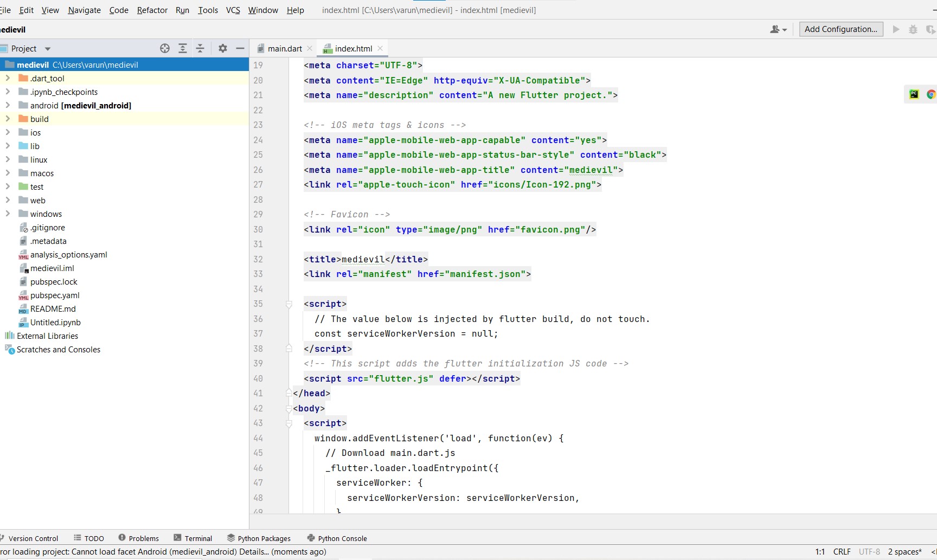
Task: Open in PyCharm built-in preview icon
Action: coord(914,94)
